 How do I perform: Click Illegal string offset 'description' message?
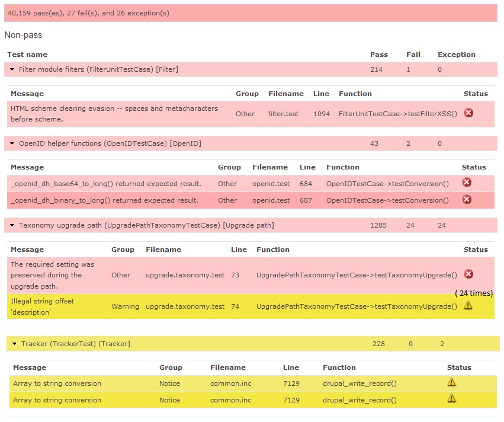tap(43, 306)
